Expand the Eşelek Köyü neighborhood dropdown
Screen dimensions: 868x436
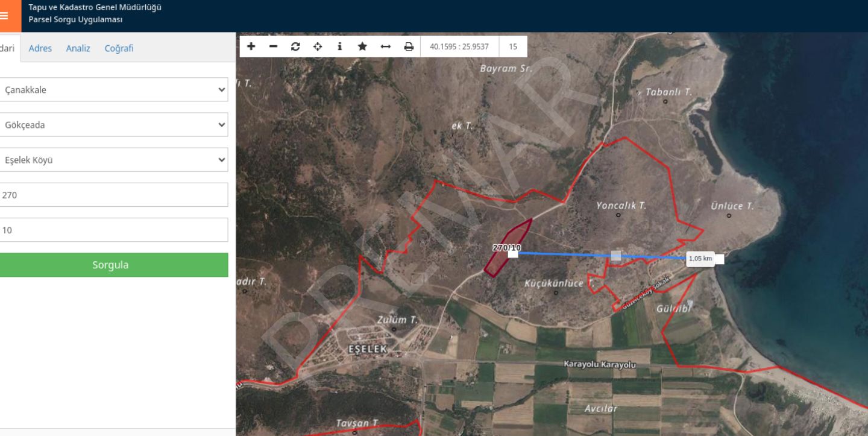click(x=114, y=160)
